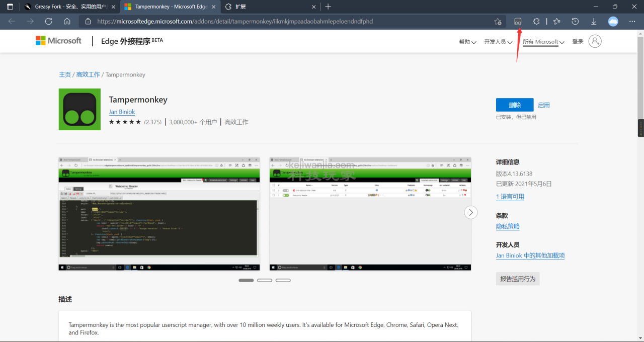644x342 pixels.
Task: Expand the 开发人员 dropdown menu
Action: click(498, 42)
